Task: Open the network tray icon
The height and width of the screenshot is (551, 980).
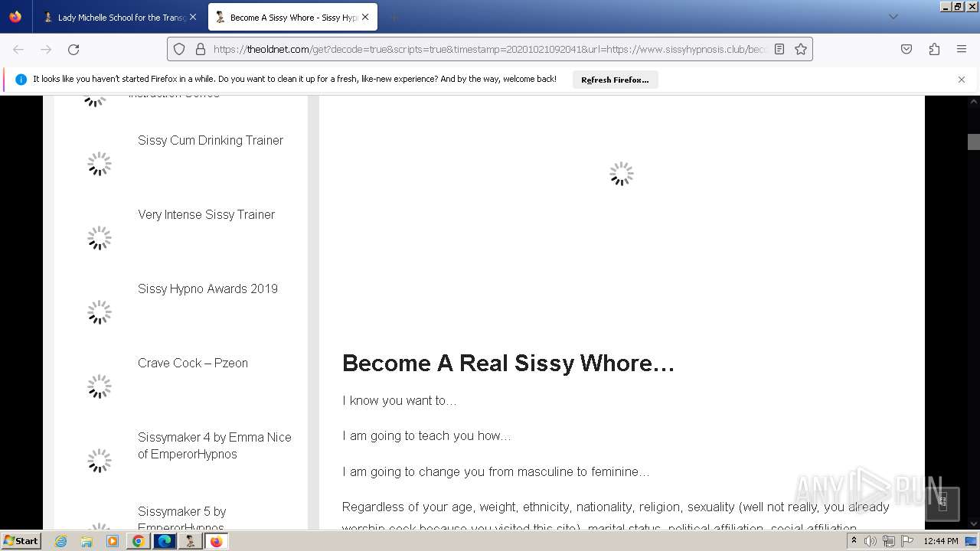Action: click(x=889, y=541)
